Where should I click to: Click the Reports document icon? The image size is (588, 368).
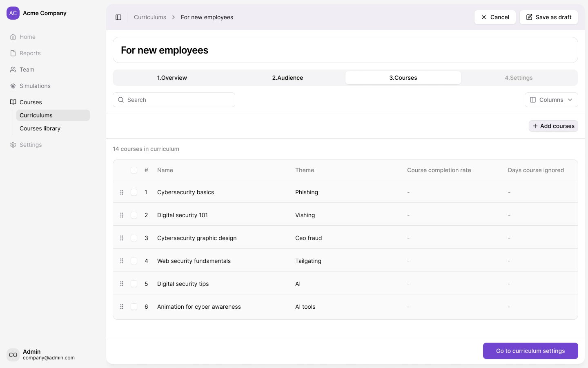[x=13, y=53]
